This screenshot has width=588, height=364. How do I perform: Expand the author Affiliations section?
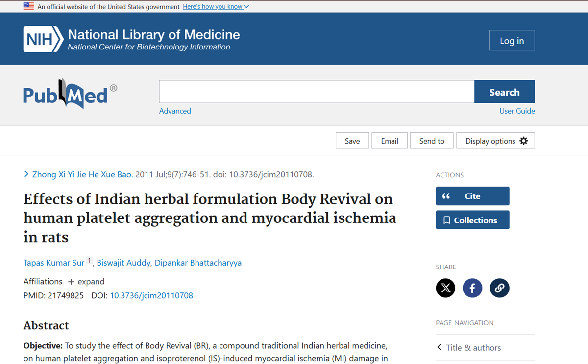[86, 281]
